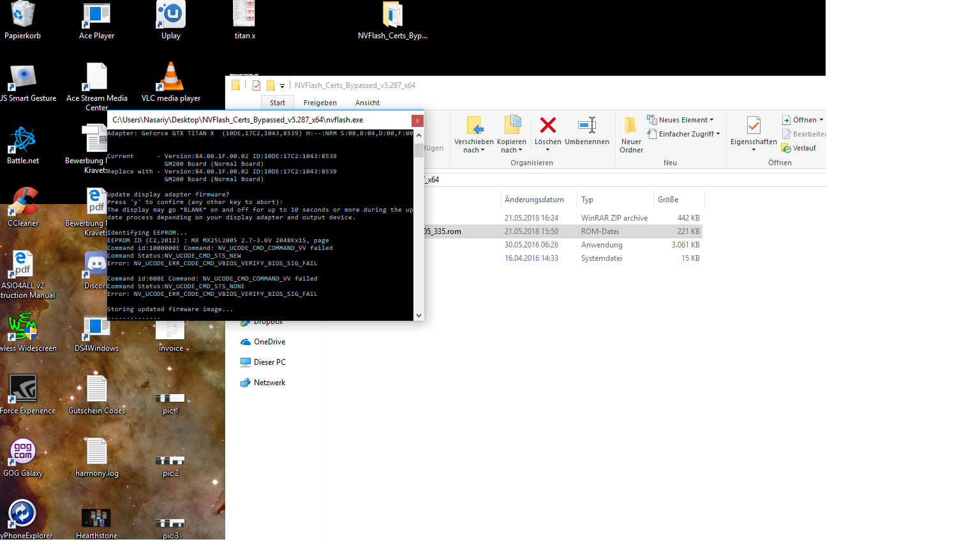Select the pic 2 image on the desktop

point(170,466)
